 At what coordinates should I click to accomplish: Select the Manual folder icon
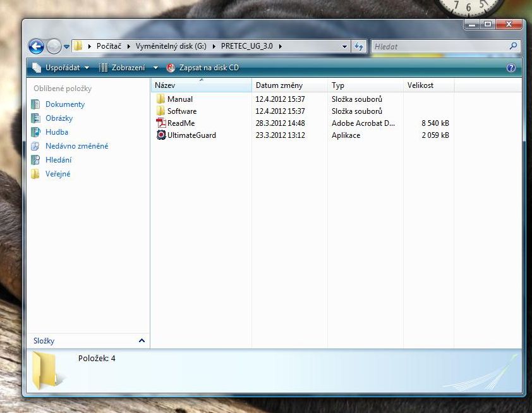pos(161,99)
